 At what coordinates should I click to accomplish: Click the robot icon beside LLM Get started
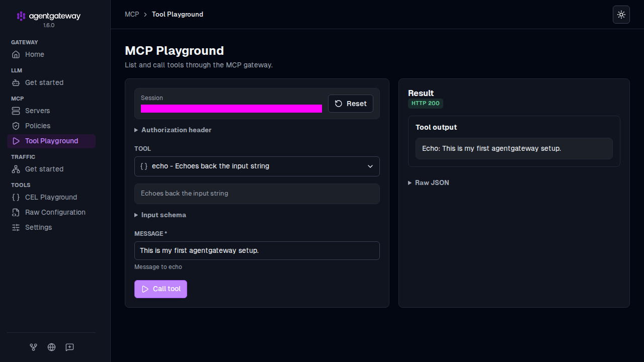coord(16,82)
